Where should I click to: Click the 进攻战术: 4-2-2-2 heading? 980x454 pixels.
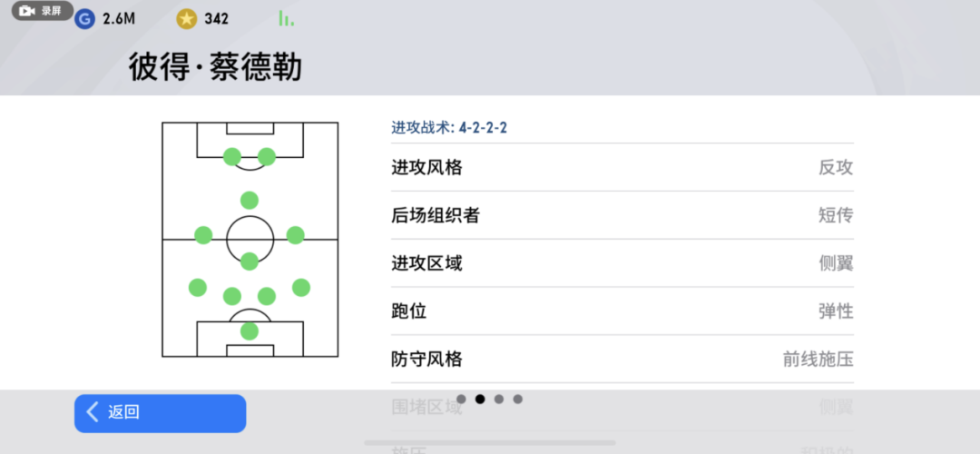click(449, 128)
